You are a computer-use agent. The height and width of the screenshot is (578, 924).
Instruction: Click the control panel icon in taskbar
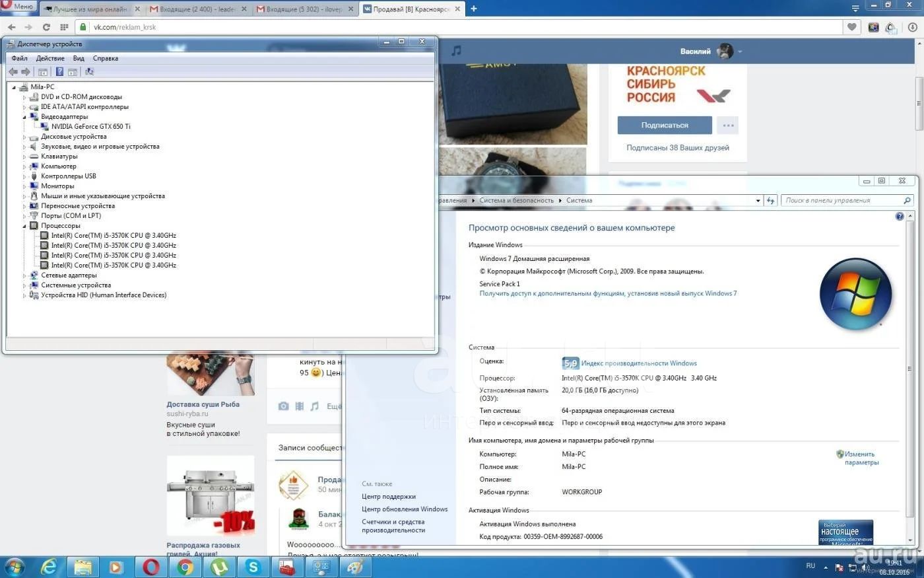321,567
